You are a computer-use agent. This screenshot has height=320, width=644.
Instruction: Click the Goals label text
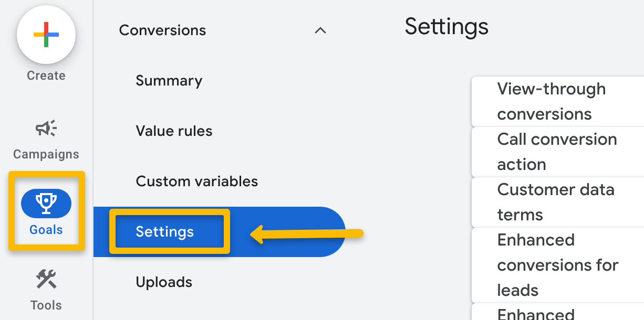46,230
